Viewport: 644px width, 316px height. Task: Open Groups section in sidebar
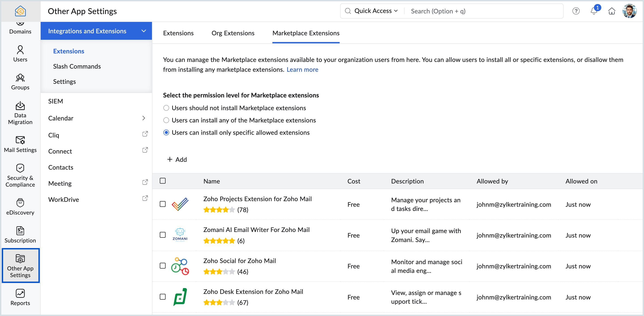click(x=20, y=82)
